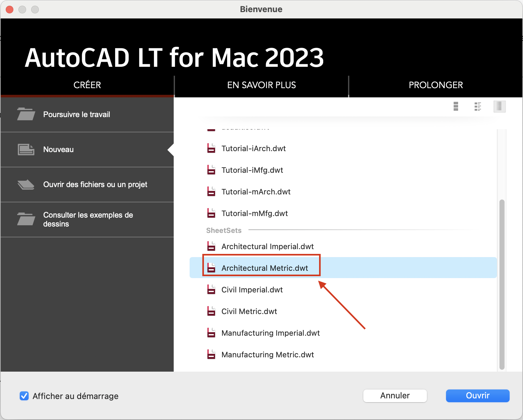This screenshot has height=420, width=523.
Task: Select Tutorial-mArch.dwt template name
Action: click(x=256, y=192)
